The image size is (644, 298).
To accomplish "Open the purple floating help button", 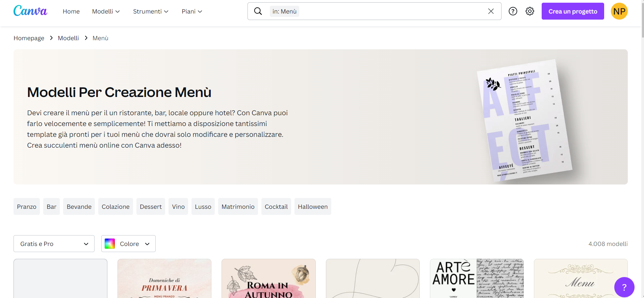I will 624,287.
